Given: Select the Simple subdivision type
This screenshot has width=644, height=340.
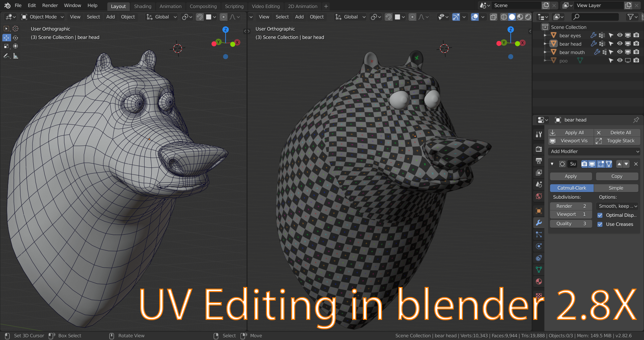Looking at the screenshot, I should tap(616, 188).
